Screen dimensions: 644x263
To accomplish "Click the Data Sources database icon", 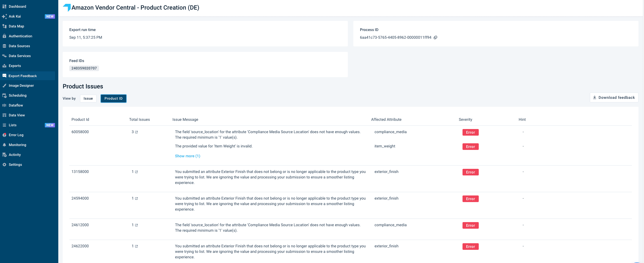I will pyautogui.click(x=4, y=46).
